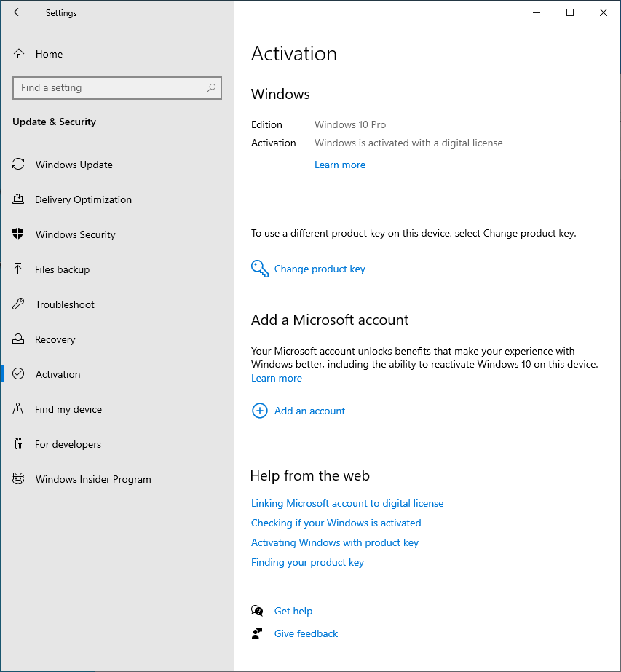Open Checking if your Windows is activated

[336, 523]
